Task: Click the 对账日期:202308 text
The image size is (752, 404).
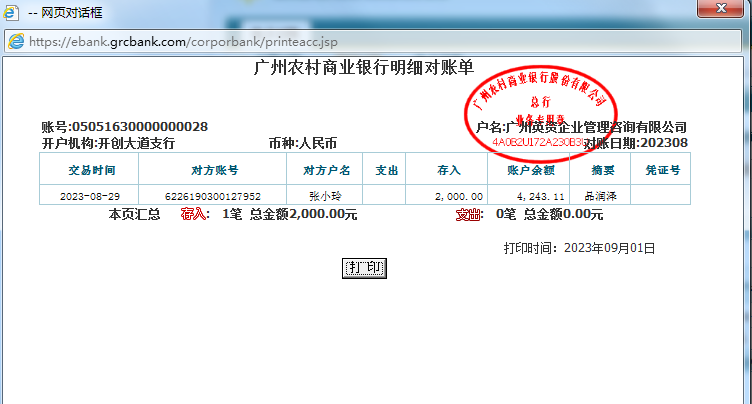Action: coord(635,143)
